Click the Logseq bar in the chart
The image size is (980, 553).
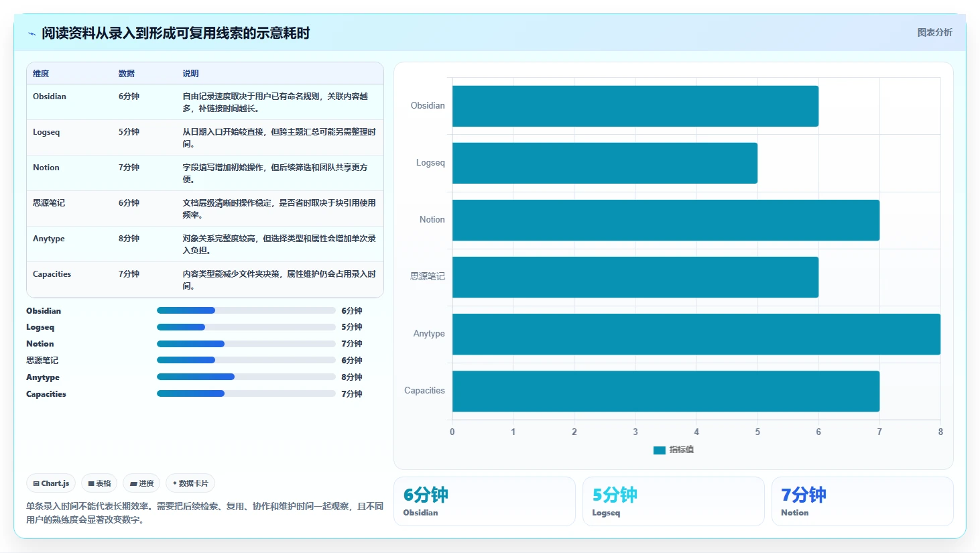click(605, 163)
